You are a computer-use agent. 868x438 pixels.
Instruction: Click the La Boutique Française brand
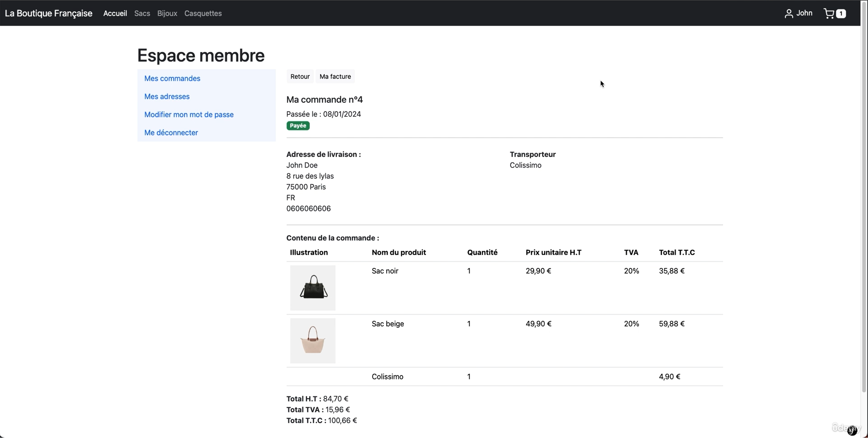[x=49, y=13]
